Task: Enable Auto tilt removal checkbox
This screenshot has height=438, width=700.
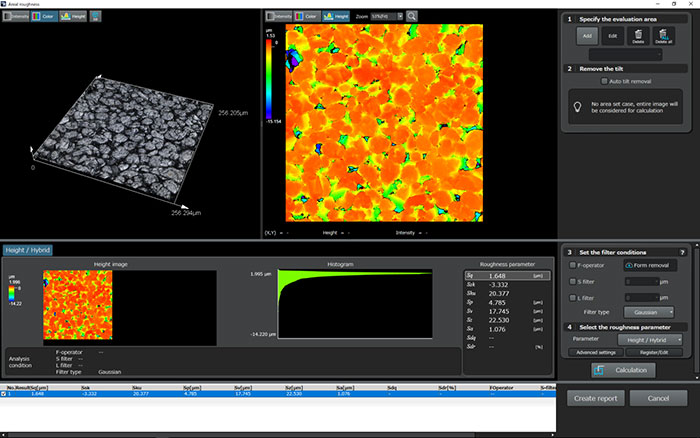Action: coord(605,80)
